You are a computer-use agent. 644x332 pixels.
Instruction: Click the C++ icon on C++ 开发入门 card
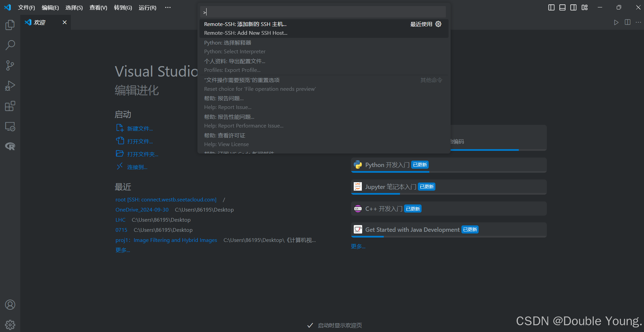point(358,209)
